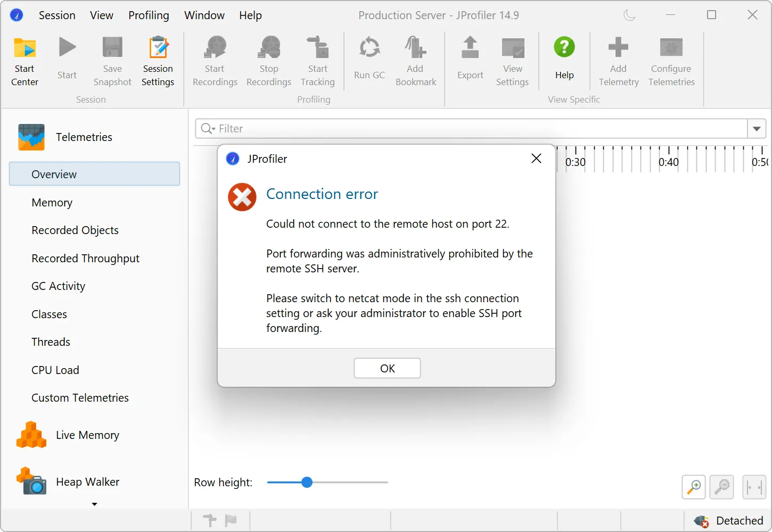Screen dimensions: 772x532
Task: Open Session Settings
Action: tap(158, 61)
